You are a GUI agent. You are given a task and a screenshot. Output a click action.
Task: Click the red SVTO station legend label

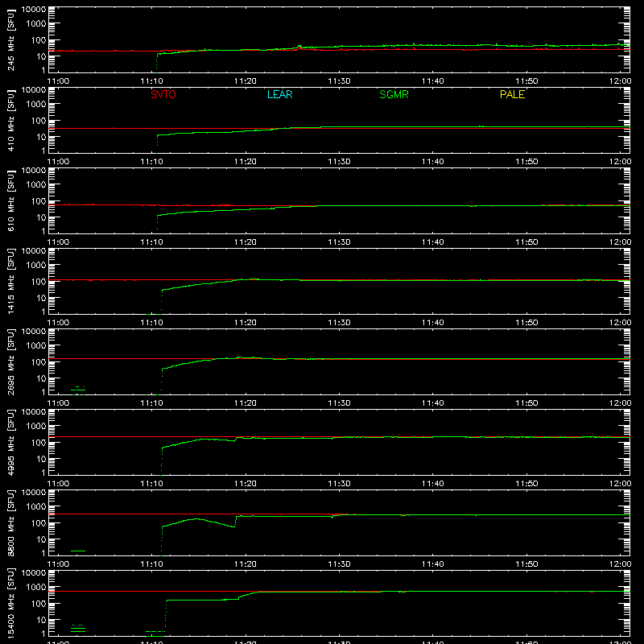163,94
